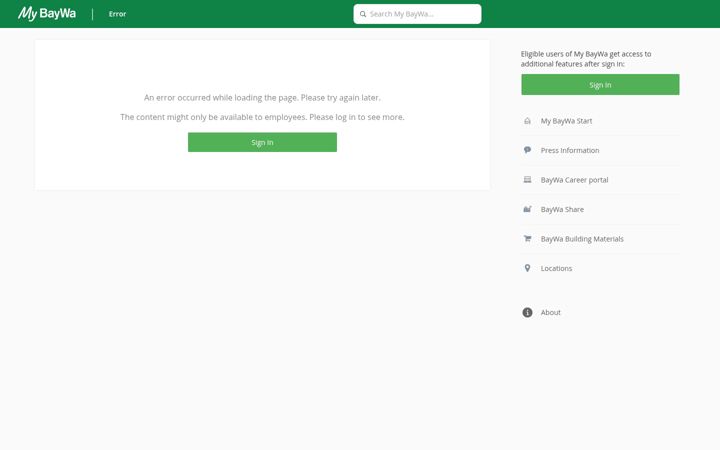The width and height of the screenshot is (720, 450).
Task: Open Press Information link
Action: click(x=570, y=150)
